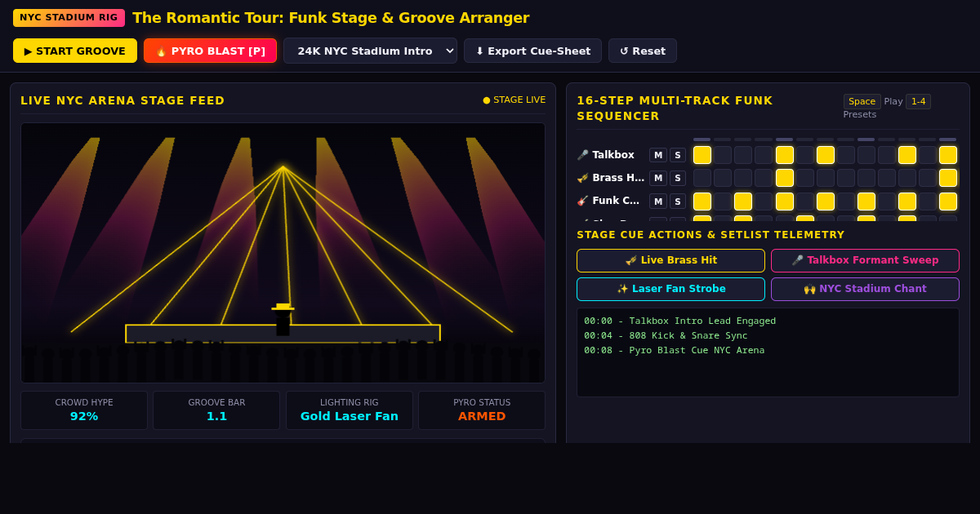Click the NYC Stadium Rig badge

pyautogui.click(x=69, y=18)
